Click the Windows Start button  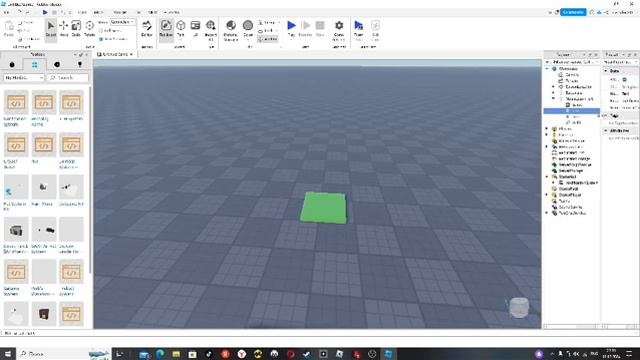[x=7, y=354]
